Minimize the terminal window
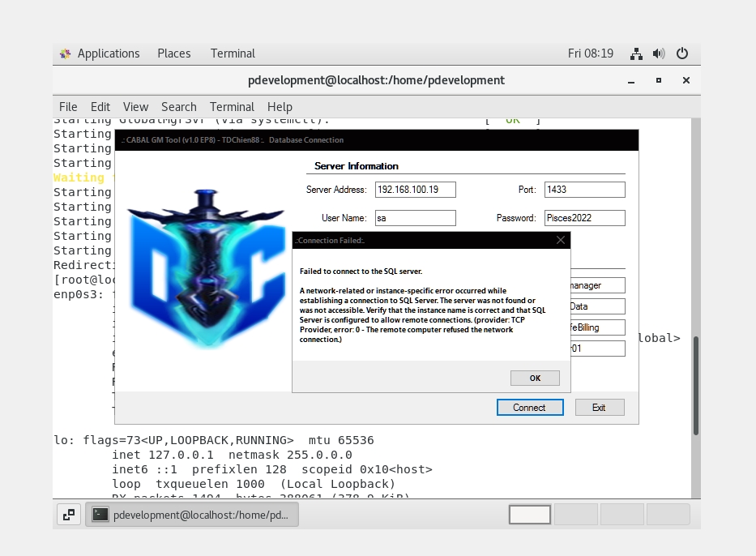The width and height of the screenshot is (756, 556). tap(631, 80)
